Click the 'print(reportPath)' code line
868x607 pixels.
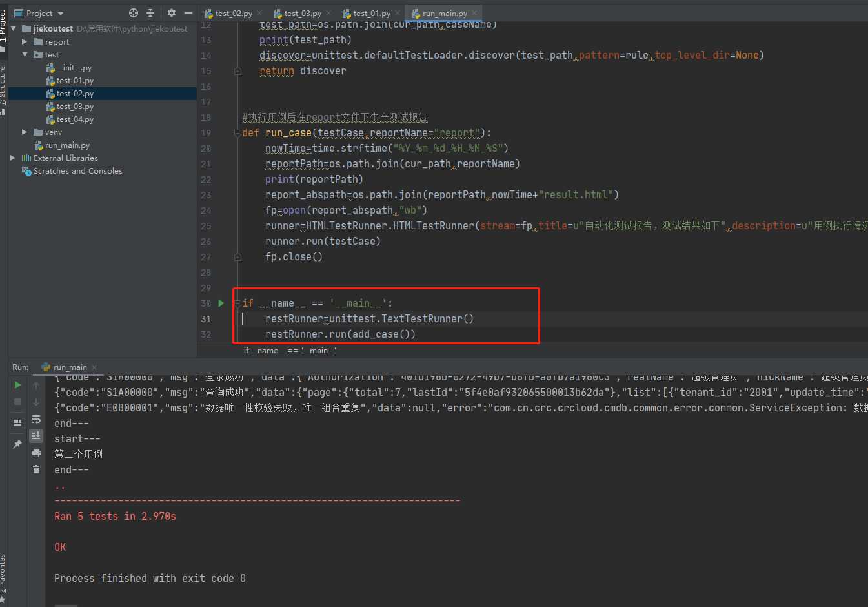click(x=314, y=179)
